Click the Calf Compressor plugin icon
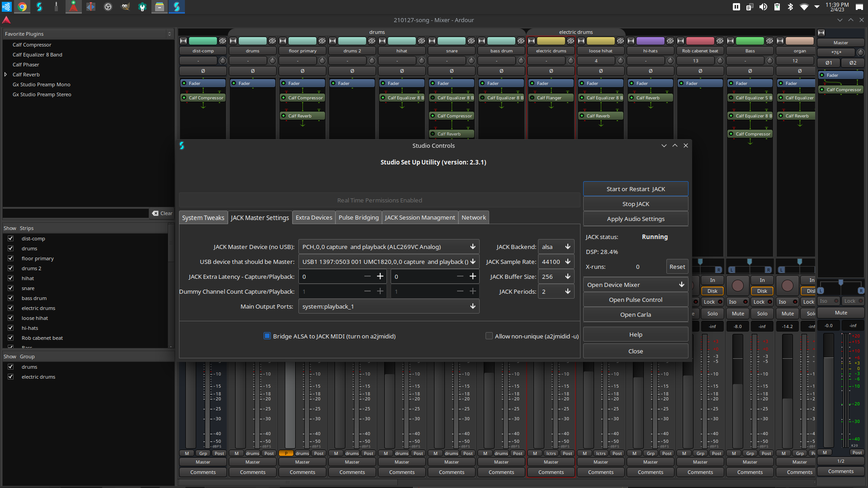The width and height of the screenshot is (868, 488). [32, 45]
